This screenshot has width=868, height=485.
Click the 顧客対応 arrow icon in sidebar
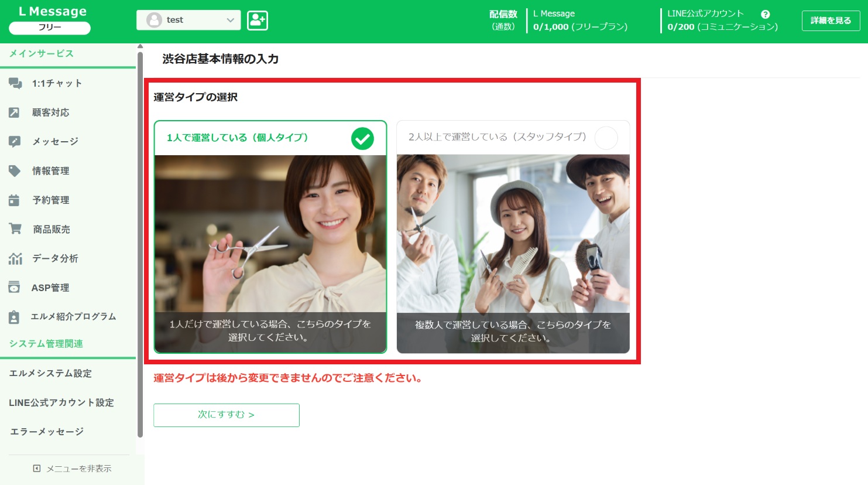click(14, 112)
